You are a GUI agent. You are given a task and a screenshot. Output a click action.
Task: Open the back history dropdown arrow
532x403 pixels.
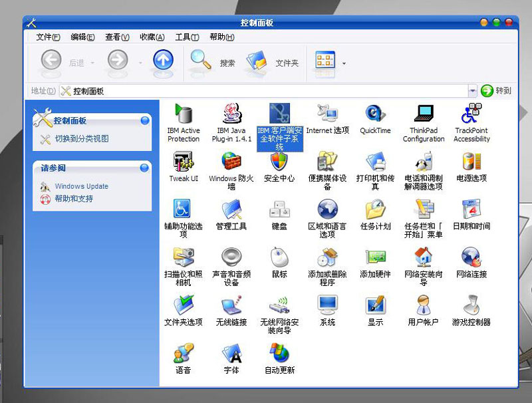(92, 63)
